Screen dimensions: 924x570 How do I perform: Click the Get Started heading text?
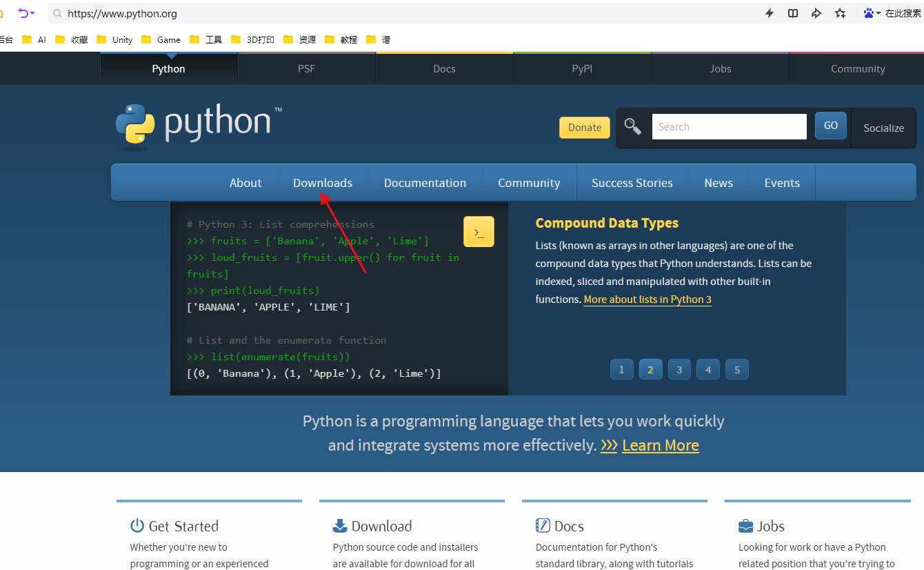(x=183, y=526)
